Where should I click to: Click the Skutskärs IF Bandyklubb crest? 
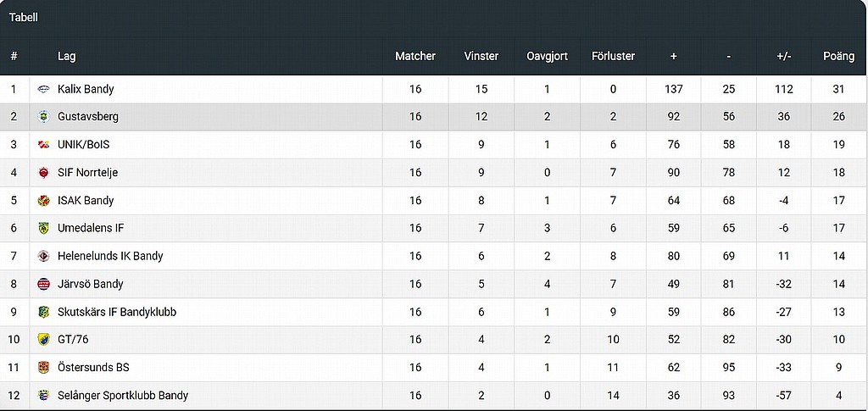(43, 312)
